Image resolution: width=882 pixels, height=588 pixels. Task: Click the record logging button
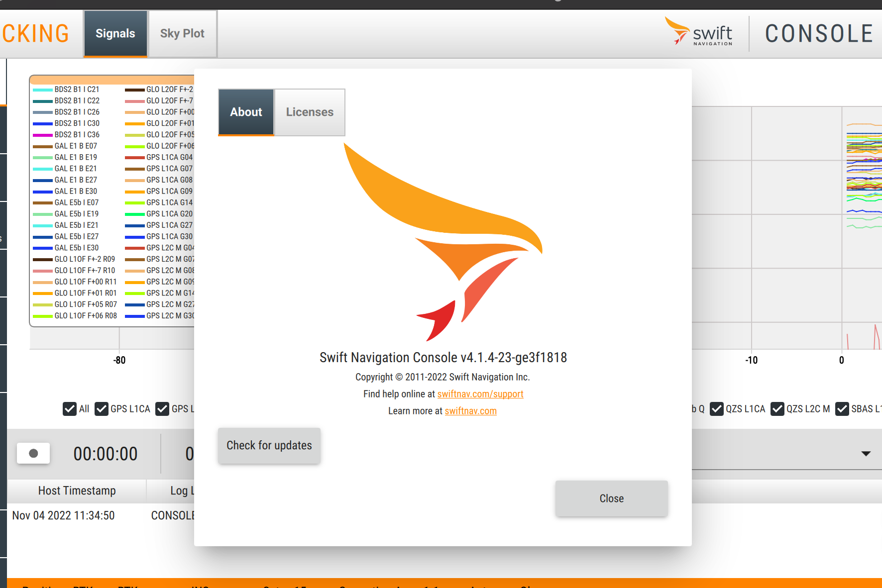pos(33,453)
